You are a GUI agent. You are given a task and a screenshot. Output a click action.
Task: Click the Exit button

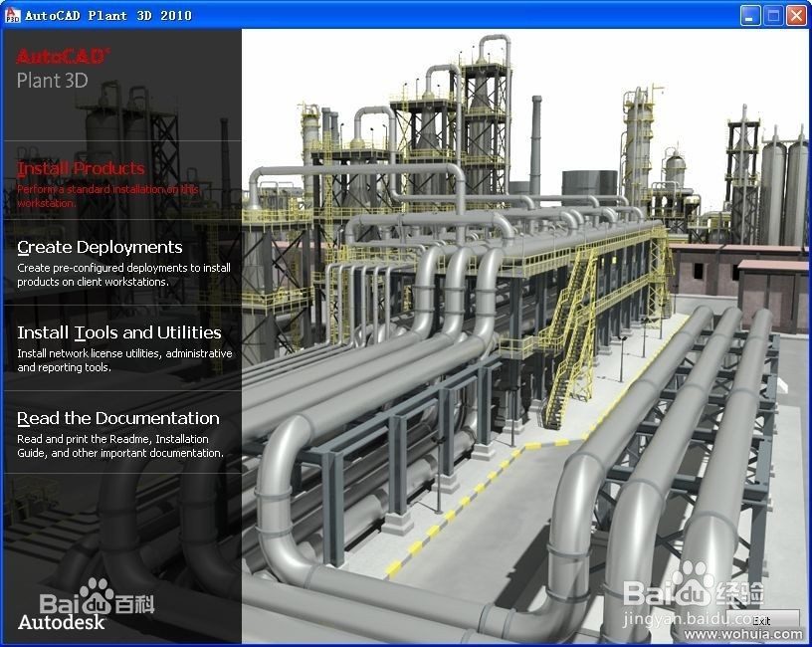762,620
